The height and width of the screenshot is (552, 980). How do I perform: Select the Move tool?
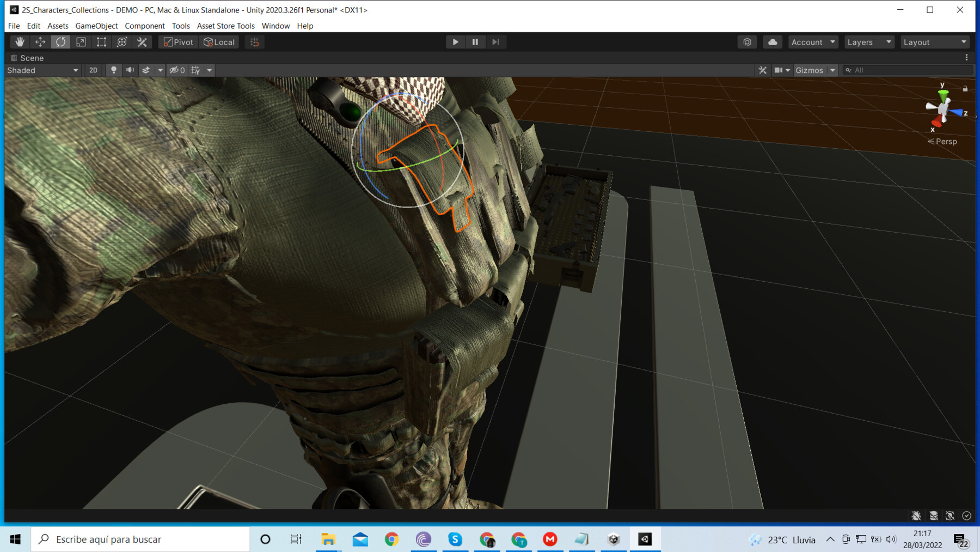40,42
